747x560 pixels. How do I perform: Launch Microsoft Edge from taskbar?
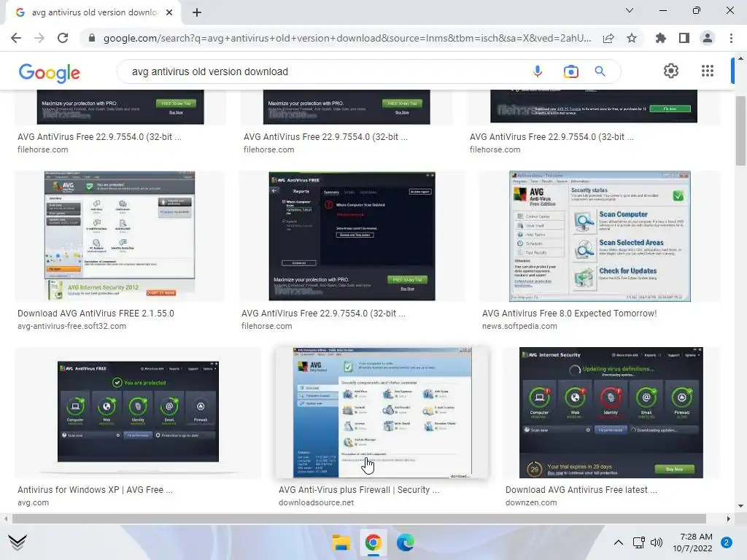(405, 542)
